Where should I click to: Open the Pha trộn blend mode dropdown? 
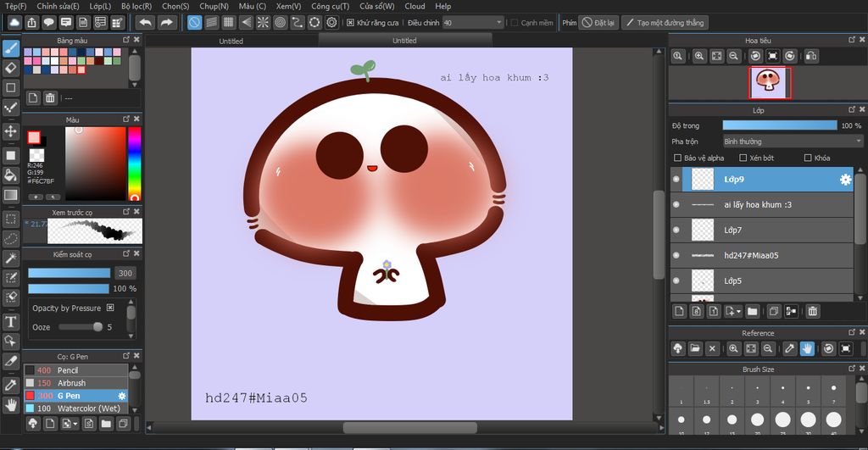point(793,142)
